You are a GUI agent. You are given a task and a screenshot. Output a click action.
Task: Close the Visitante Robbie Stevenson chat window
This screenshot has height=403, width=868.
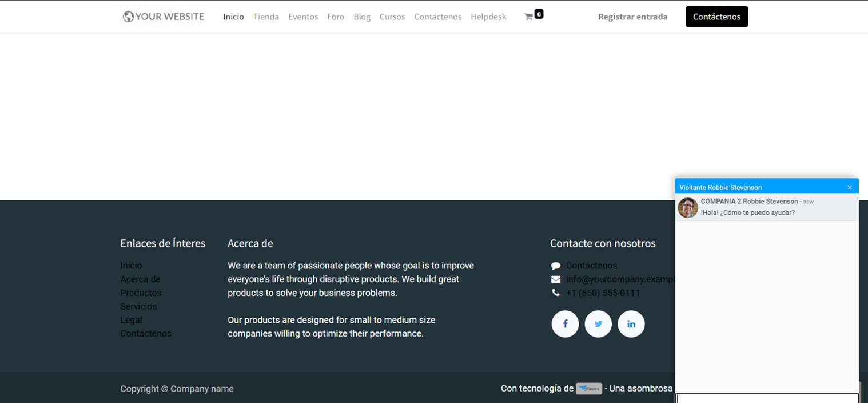[850, 188]
